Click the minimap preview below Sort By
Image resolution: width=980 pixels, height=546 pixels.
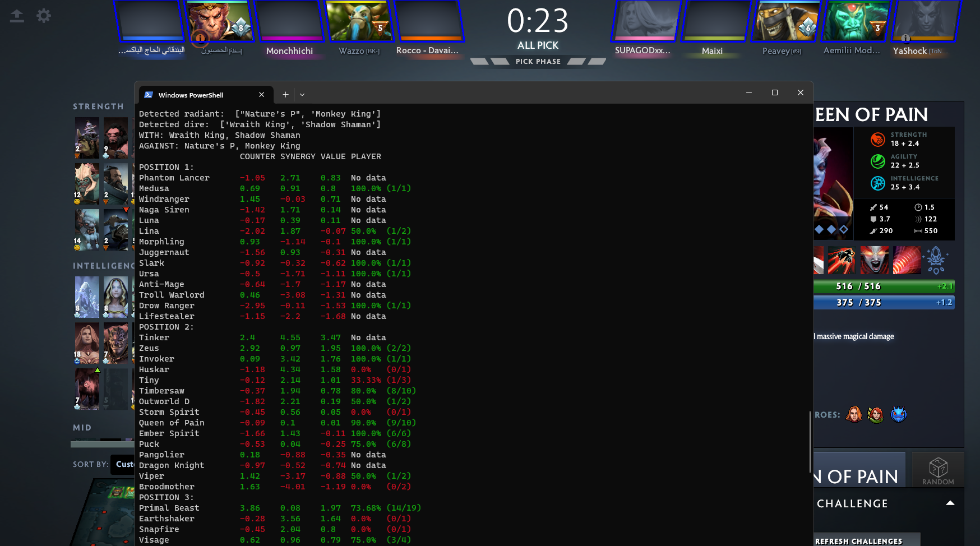click(107, 511)
